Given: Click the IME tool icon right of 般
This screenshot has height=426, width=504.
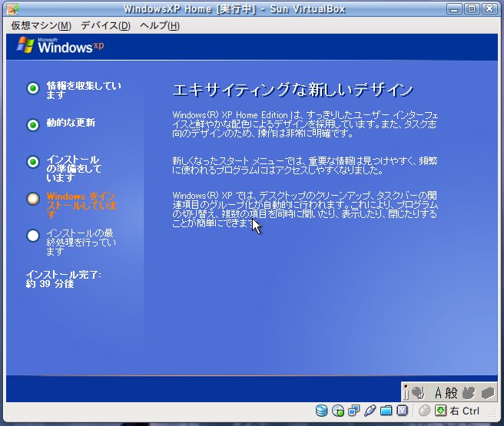Looking at the screenshot, I should [x=469, y=393].
